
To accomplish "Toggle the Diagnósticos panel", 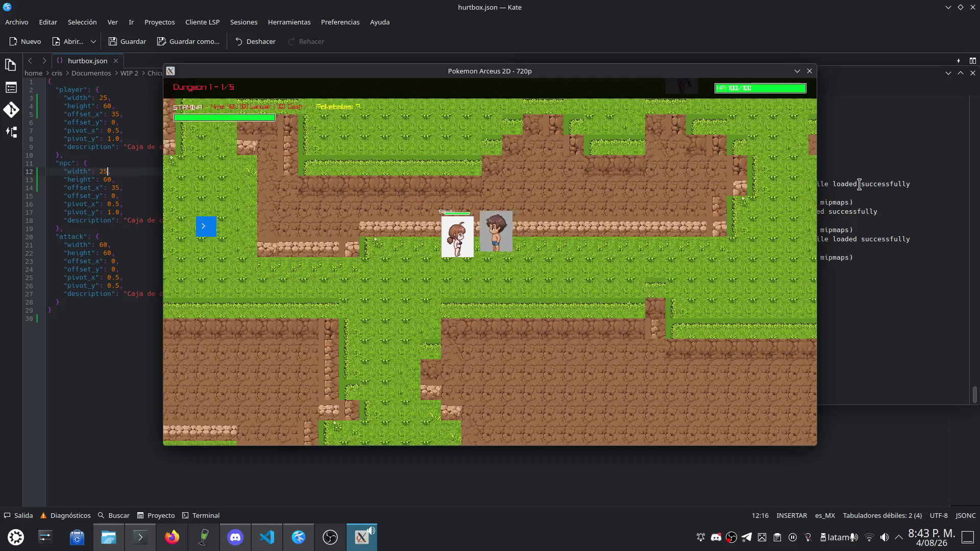I will pyautogui.click(x=65, y=515).
